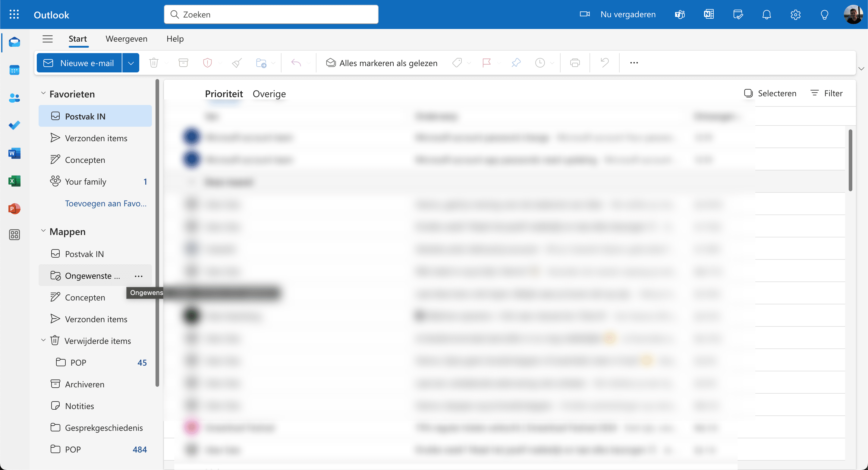Viewport: 868px width, 470px height.
Task: Click Alles markeren als gelezen
Action: pyautogui.click(x=382, y=63)
